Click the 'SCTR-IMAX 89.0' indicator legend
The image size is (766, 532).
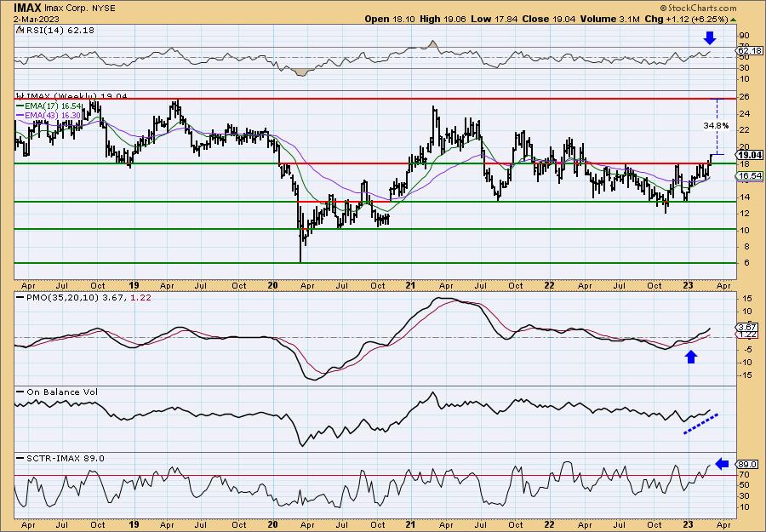[x=60, y=458]
